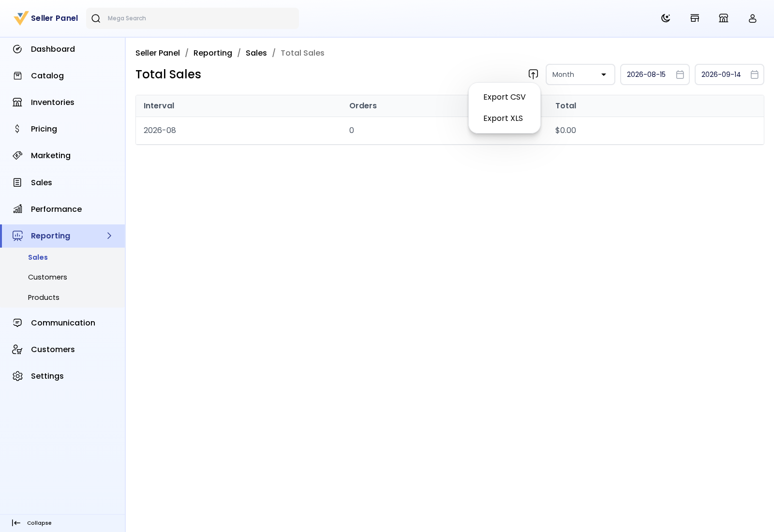
Task: Click Seller Panel breadcrumb link
Action: click(x=158, y=53)
